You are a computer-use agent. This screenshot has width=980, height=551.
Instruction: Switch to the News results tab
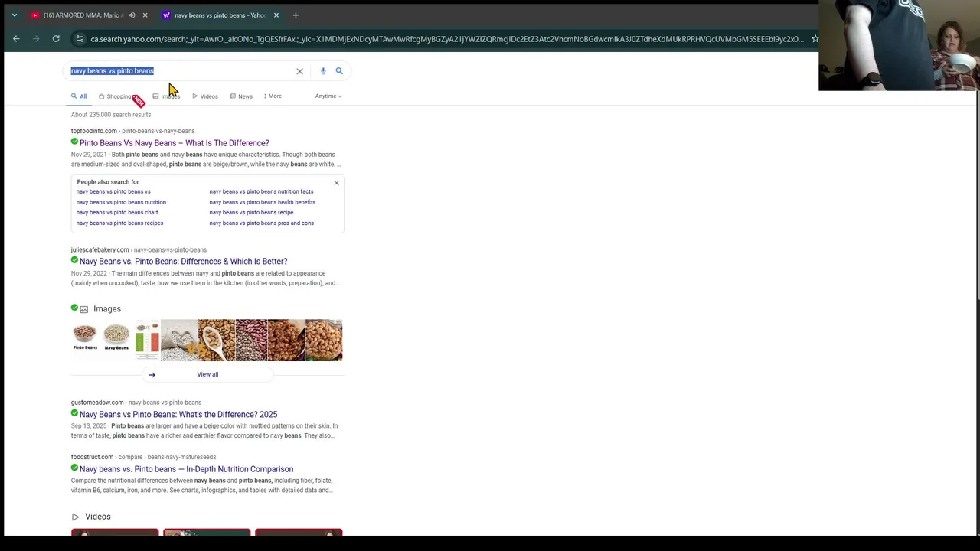point(241,96)
